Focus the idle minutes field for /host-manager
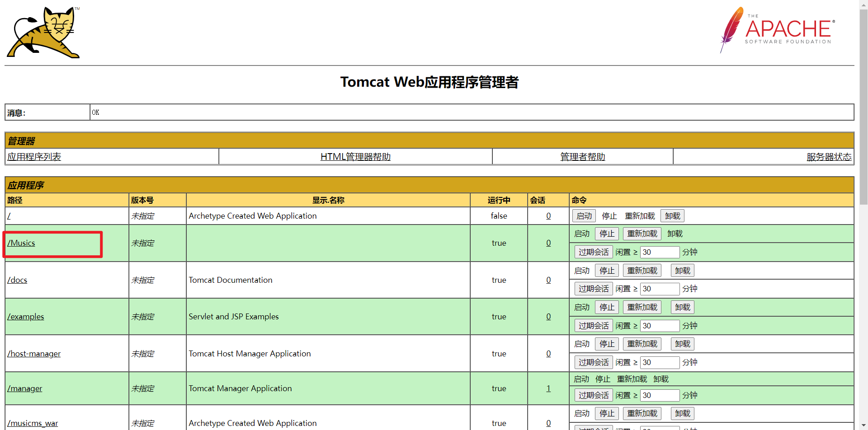The height and width of the screenshot is (430, 868). coord(660,362)
